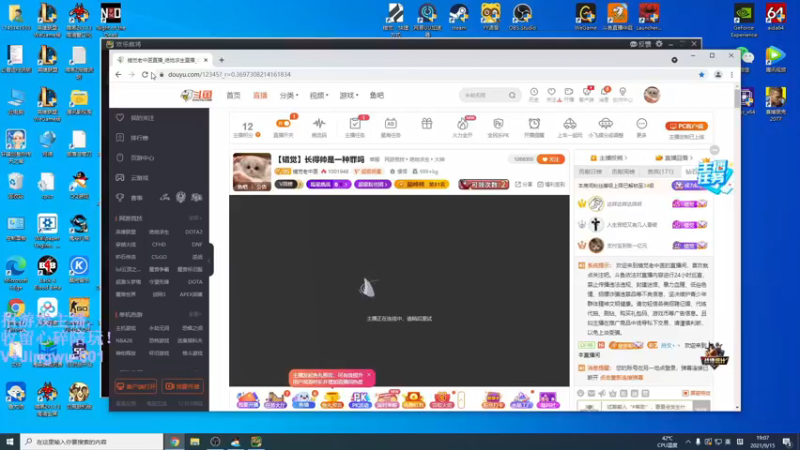This screenshot has height=450, width=800.
Task: Collapse the left sidebar with arrow handle
Action: (x=210, y=261)
